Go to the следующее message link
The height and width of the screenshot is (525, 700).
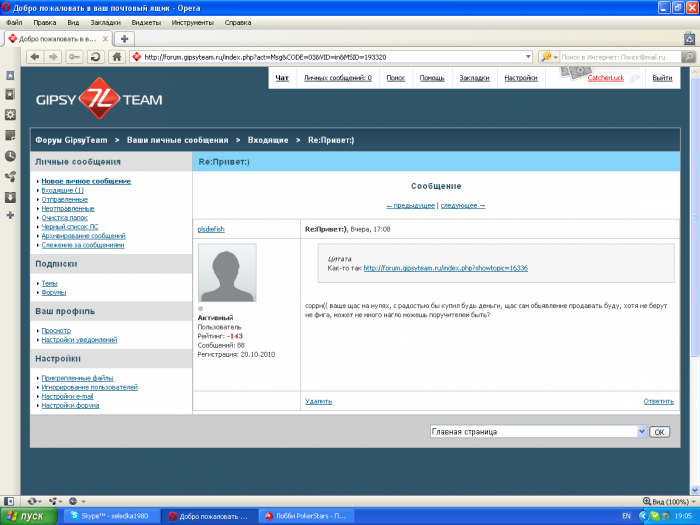463,205
